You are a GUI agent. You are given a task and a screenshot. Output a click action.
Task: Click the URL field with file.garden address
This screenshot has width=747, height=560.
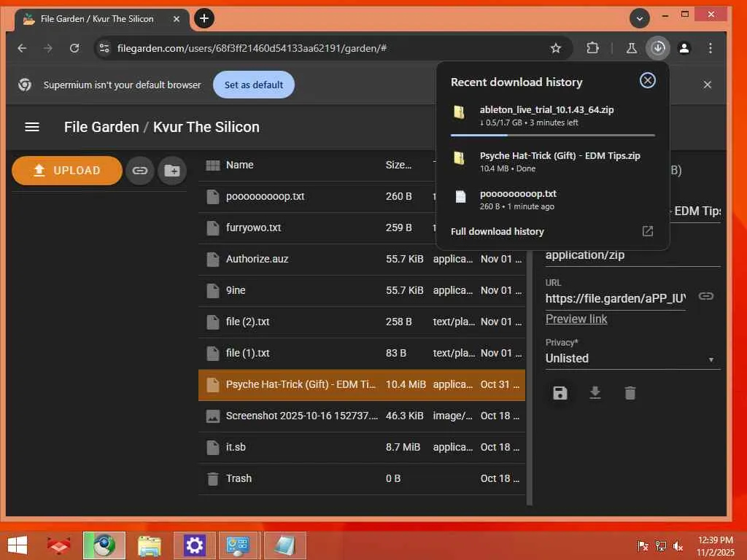click(x=615, y=298)
